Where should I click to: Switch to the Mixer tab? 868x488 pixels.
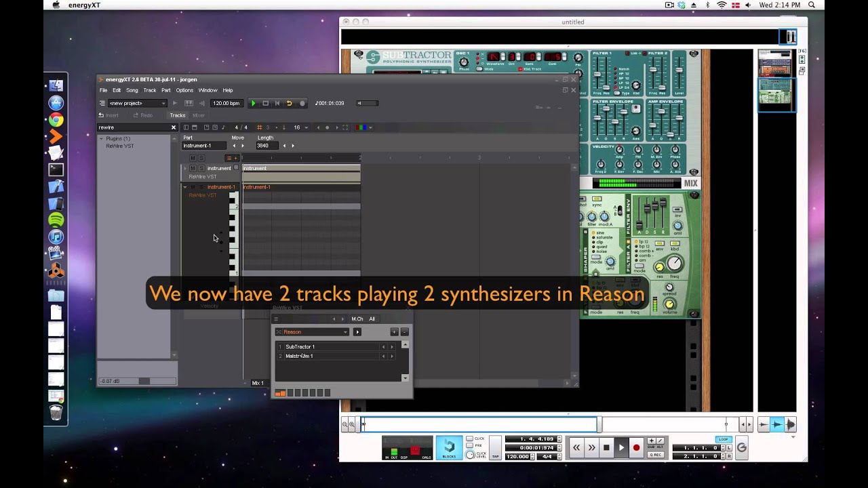(x=199, y=115)
